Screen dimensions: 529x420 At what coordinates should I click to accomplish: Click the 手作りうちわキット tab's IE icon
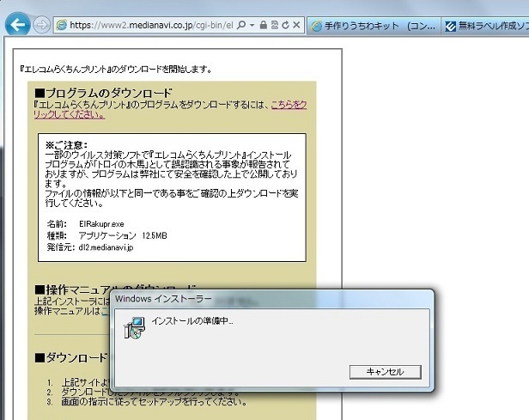click(x=316, y=26)
